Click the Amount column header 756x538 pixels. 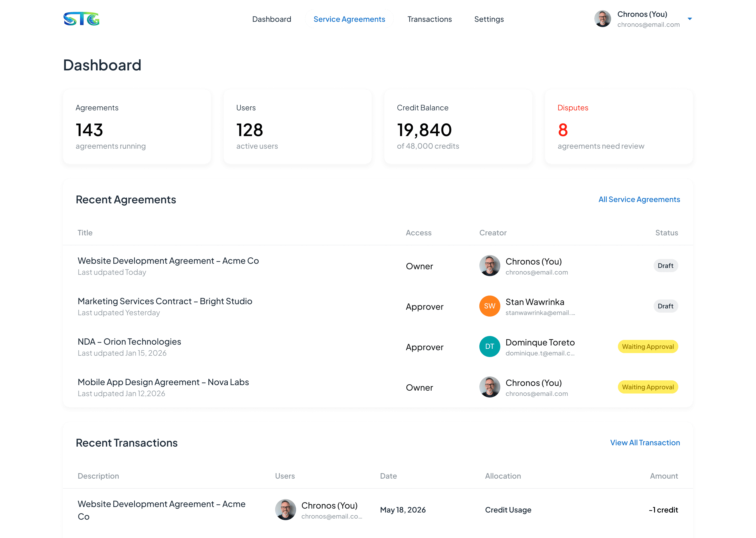[x=664, y=476]
